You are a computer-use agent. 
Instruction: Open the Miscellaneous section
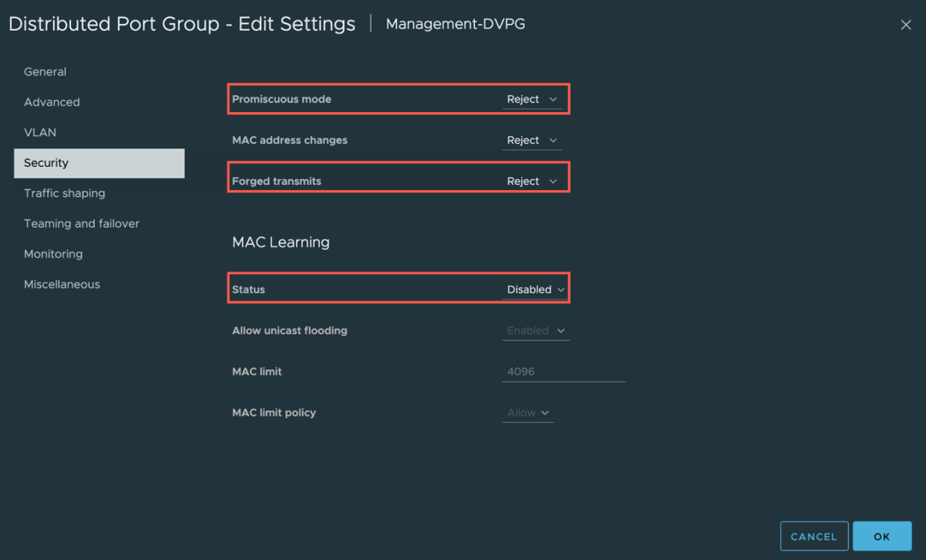(x=62, y=285)
